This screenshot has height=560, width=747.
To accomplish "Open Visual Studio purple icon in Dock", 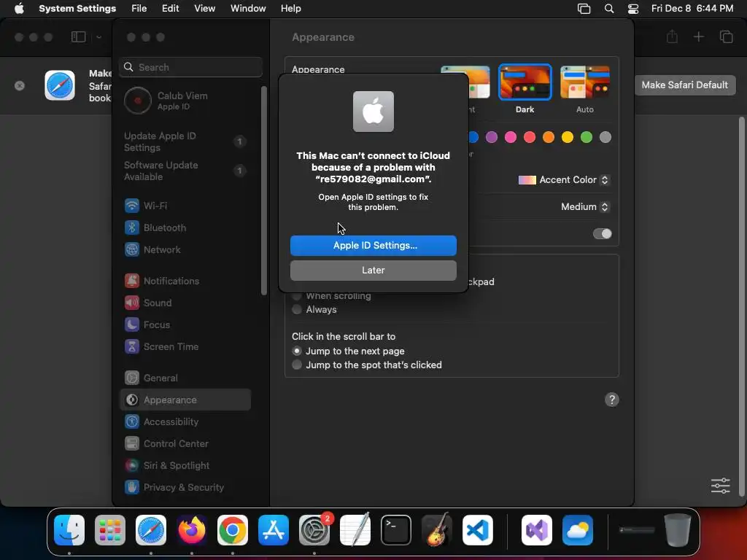I will coord(537,530).
